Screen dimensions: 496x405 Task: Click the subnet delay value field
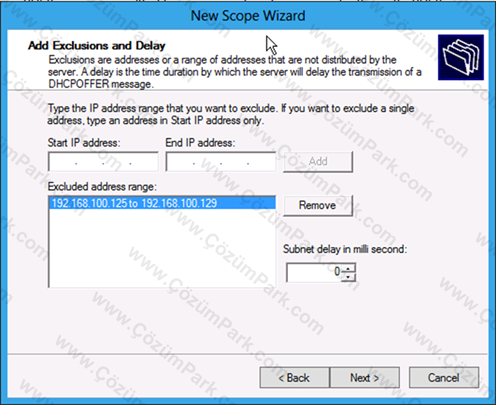[314, 272]
